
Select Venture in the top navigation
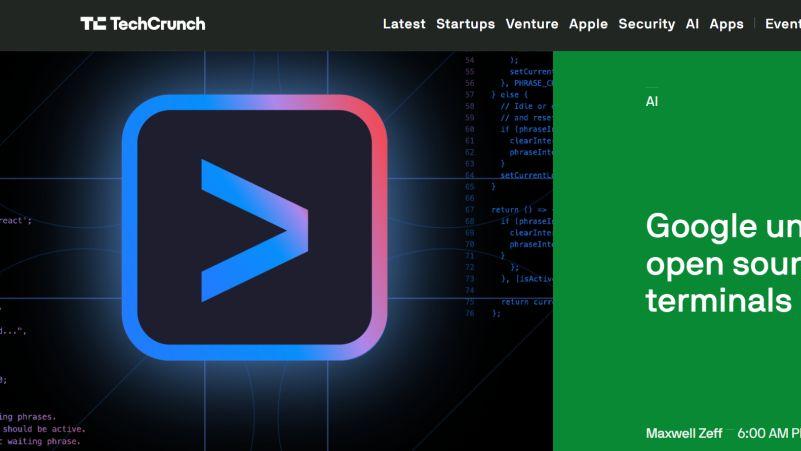point(532,24)
